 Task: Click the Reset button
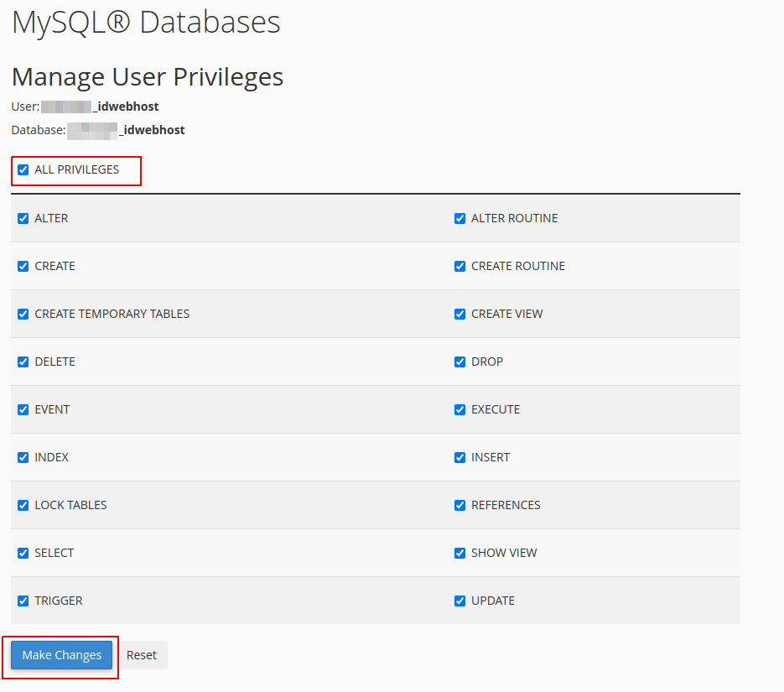tap(142, 655)
